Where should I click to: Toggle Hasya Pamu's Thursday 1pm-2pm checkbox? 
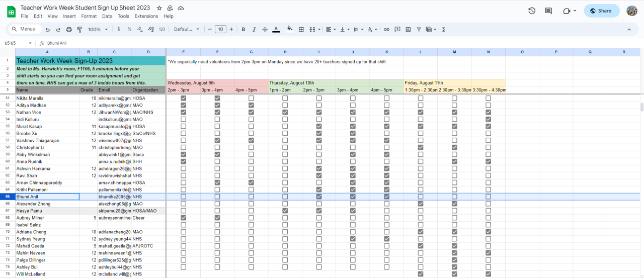pos(285,211)
